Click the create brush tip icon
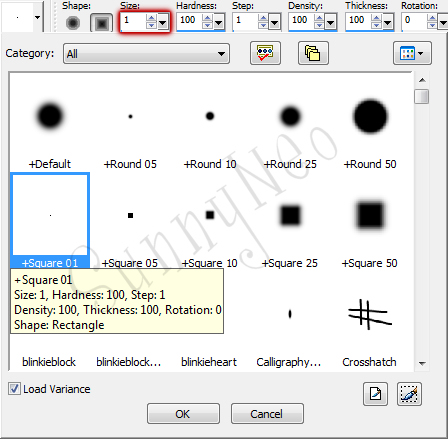448x439 pixels. point(375,394)
